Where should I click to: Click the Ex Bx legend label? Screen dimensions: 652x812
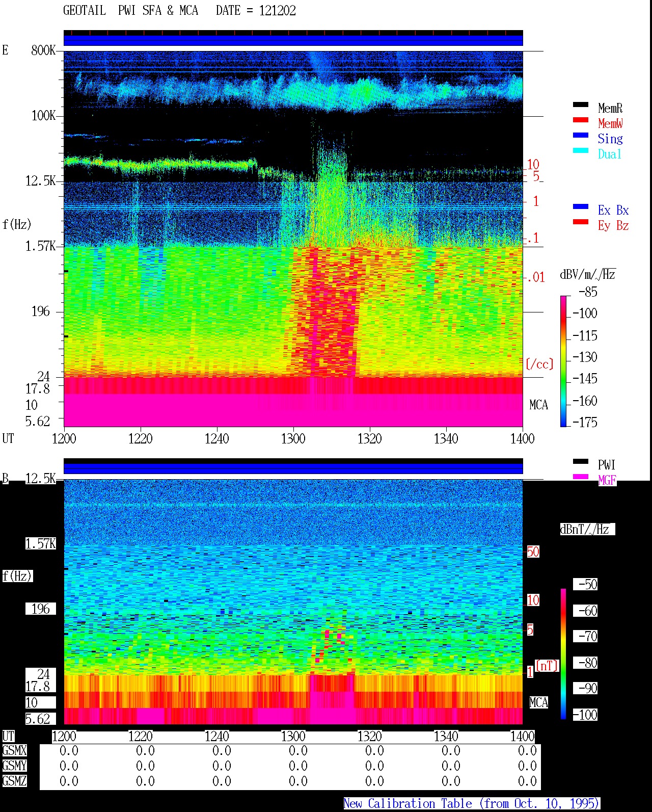(613, 210)
